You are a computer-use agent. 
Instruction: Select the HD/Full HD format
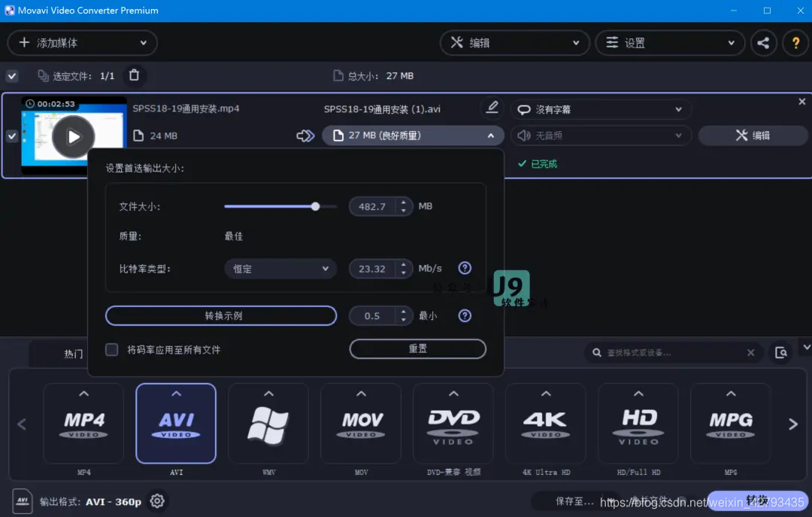coord(638,424)
